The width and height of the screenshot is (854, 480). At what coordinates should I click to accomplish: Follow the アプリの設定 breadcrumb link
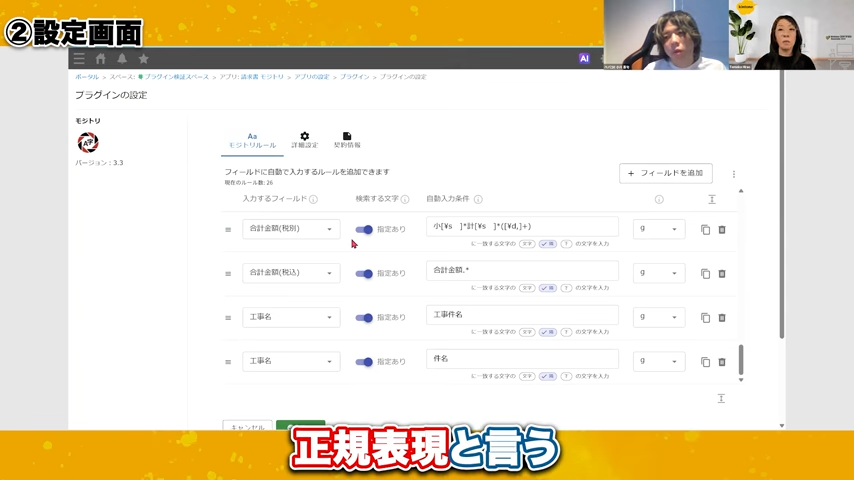click(x=312, y=77)
